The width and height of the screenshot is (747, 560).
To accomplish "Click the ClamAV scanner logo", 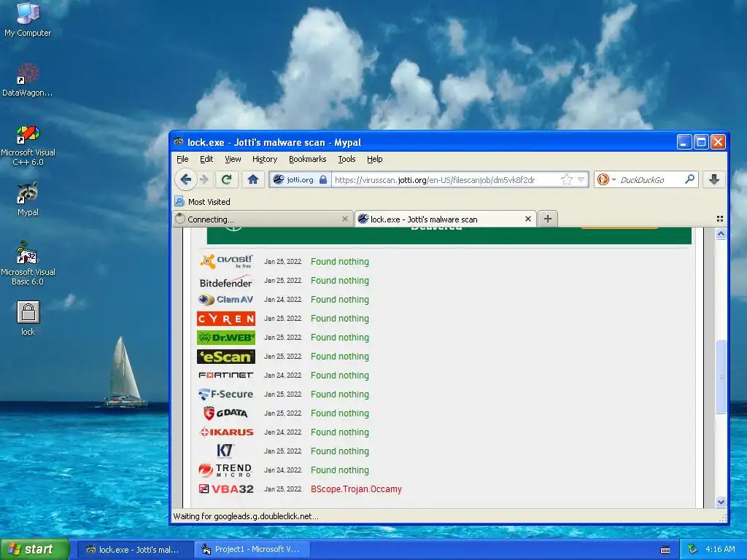I will (x=226, y=300).
